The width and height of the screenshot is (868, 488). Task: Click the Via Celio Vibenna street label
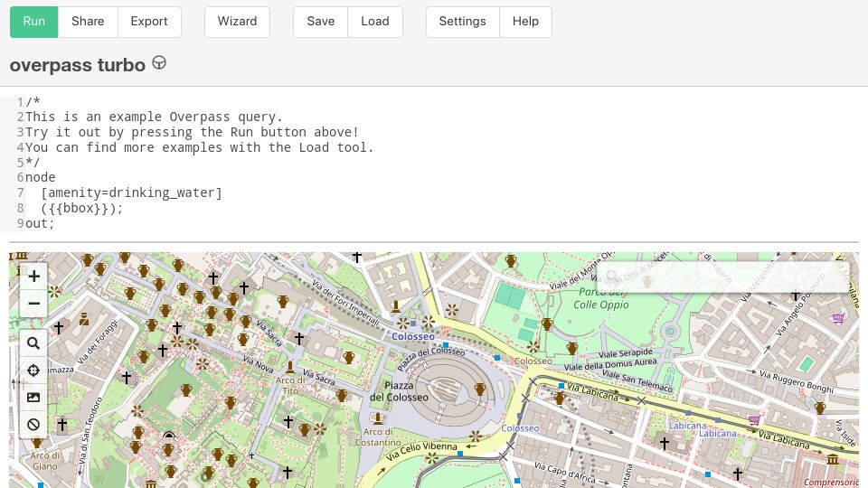422,451
